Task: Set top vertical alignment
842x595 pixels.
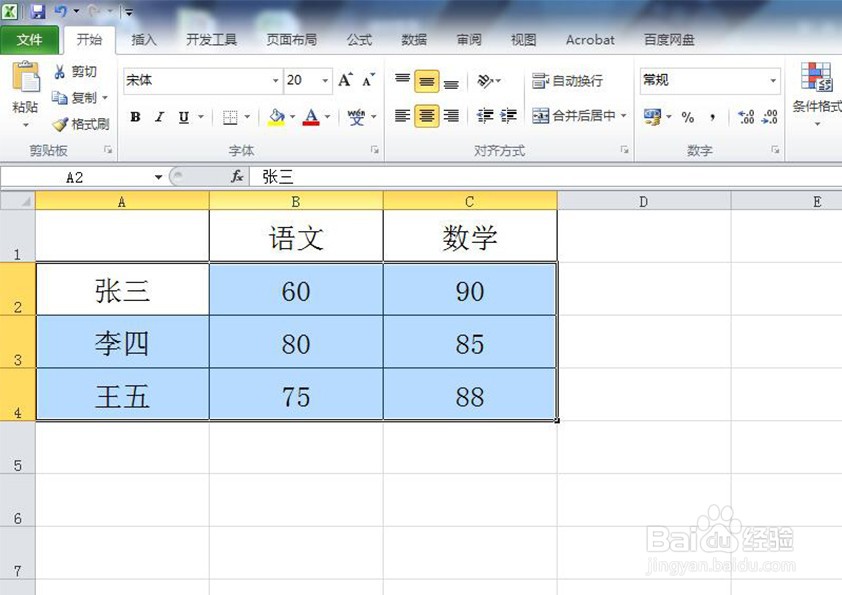Action: click(402, 81)
